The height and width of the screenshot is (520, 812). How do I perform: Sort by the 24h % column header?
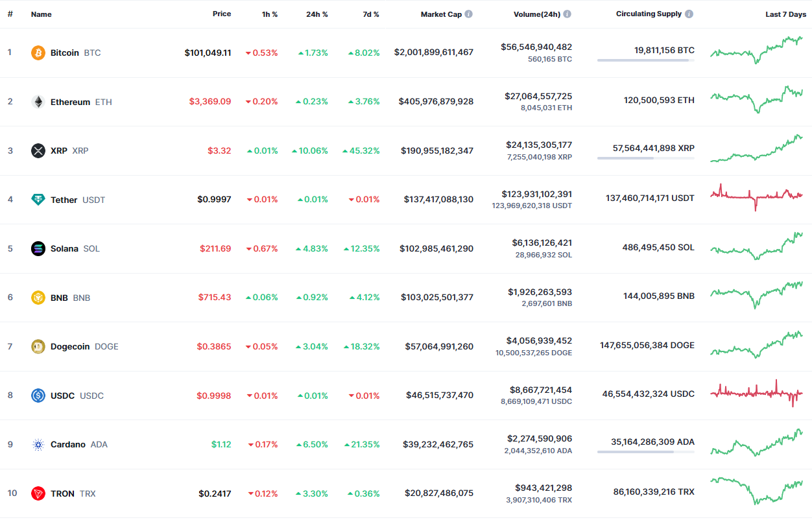(x=317, y=14)
